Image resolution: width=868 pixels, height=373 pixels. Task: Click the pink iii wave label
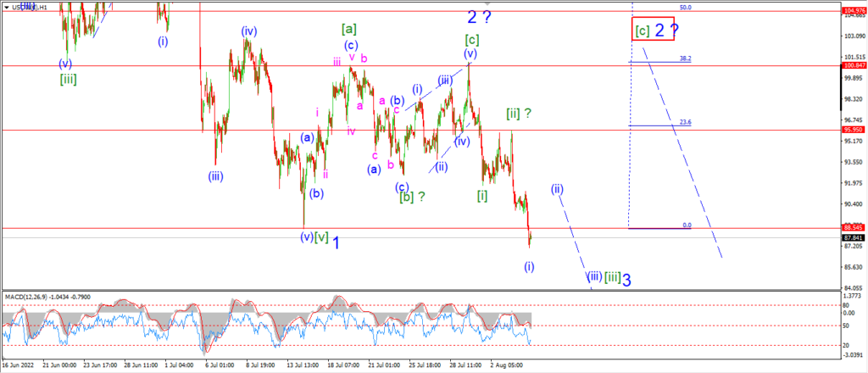[x=337, y=62]
